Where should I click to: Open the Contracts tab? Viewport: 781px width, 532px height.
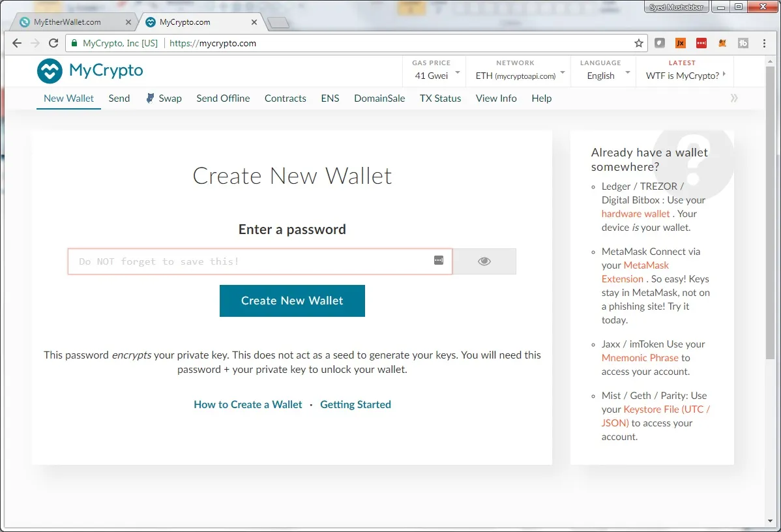pyautogui.click(x=286, y=98)
